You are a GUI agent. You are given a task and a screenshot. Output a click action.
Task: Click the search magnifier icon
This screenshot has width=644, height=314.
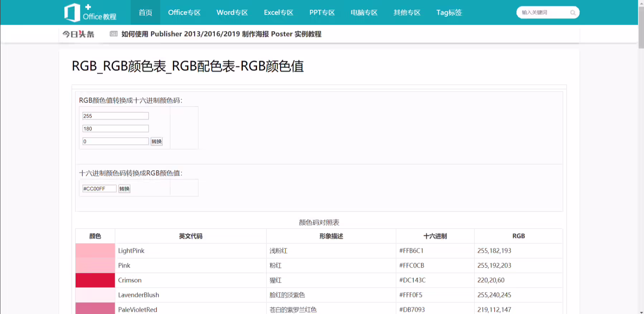coord(573,13)
